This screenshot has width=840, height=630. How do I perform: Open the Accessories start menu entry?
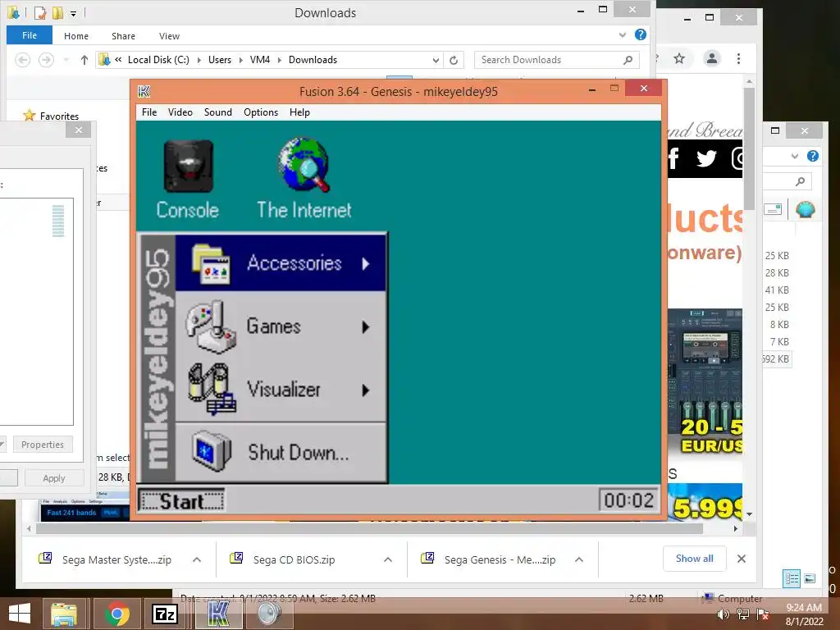pos(281,263)
